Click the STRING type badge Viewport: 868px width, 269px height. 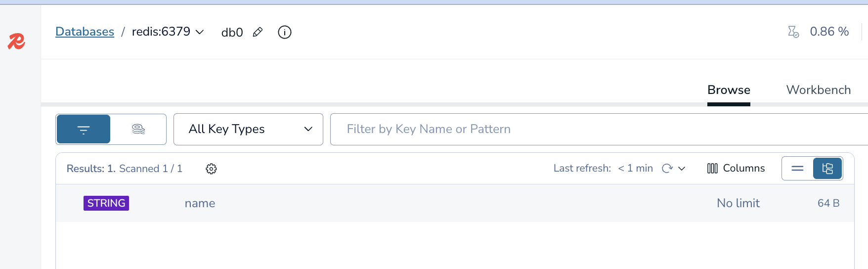click(106, 203)
